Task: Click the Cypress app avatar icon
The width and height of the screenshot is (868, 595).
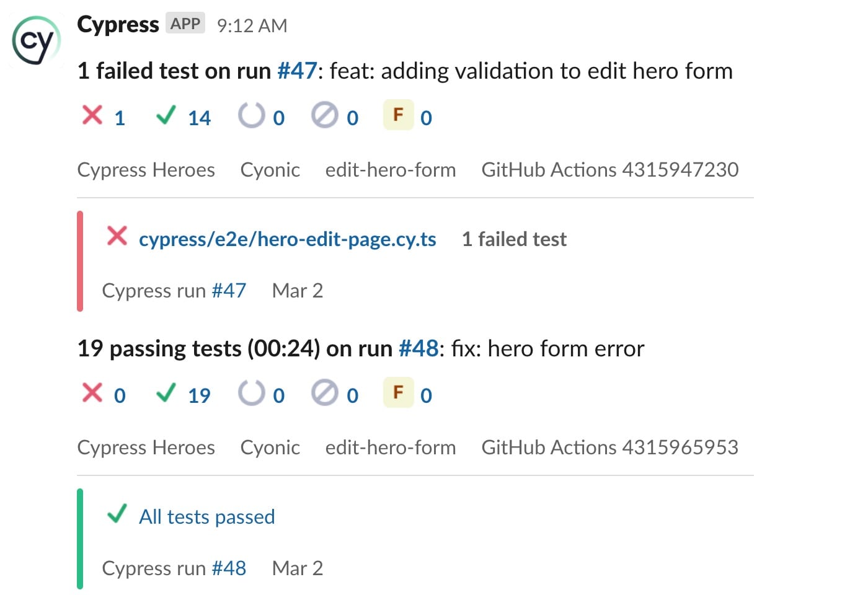Action: (36, 40)
